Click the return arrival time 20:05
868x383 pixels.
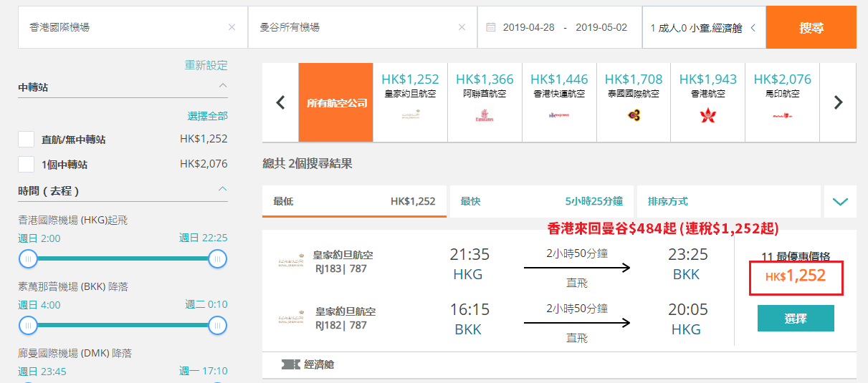click(688, 310)
